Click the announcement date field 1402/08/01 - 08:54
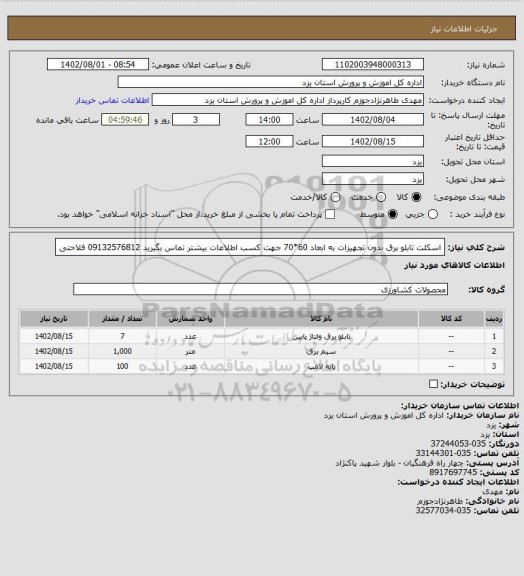The image size is (524, 576). [x=98, y=65]
